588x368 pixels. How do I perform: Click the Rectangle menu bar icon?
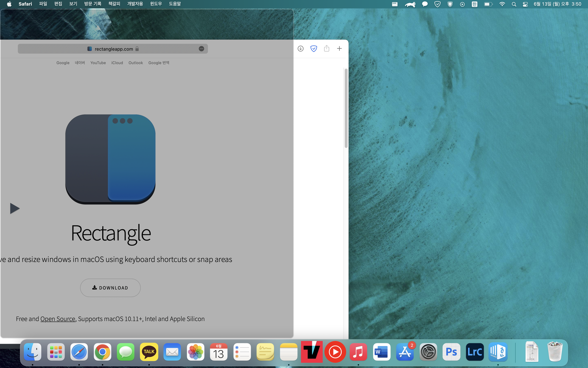(395, 4)
